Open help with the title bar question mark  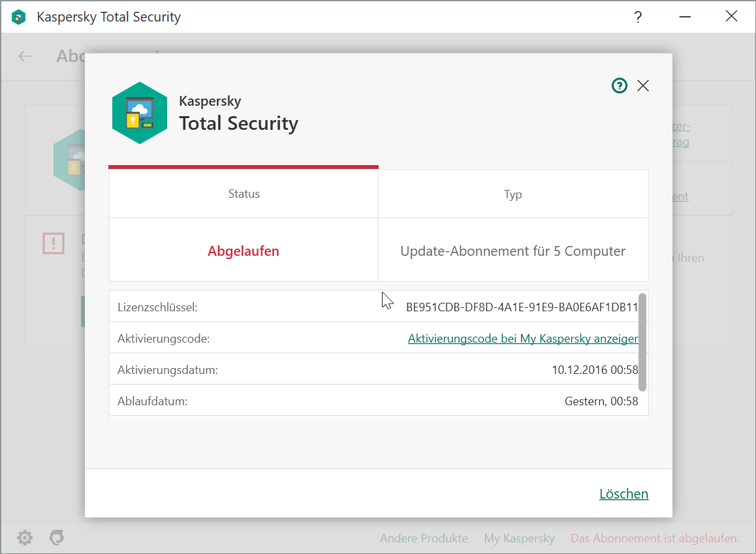click(x=638, y=17)
